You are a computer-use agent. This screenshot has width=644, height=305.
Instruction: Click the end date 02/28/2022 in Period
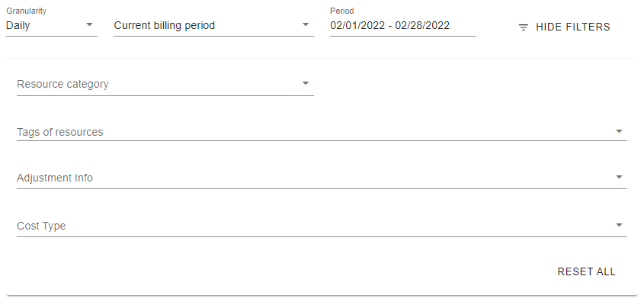tap(422, 26)
